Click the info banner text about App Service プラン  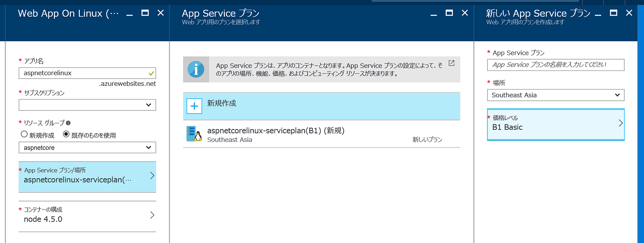(329, 69)
